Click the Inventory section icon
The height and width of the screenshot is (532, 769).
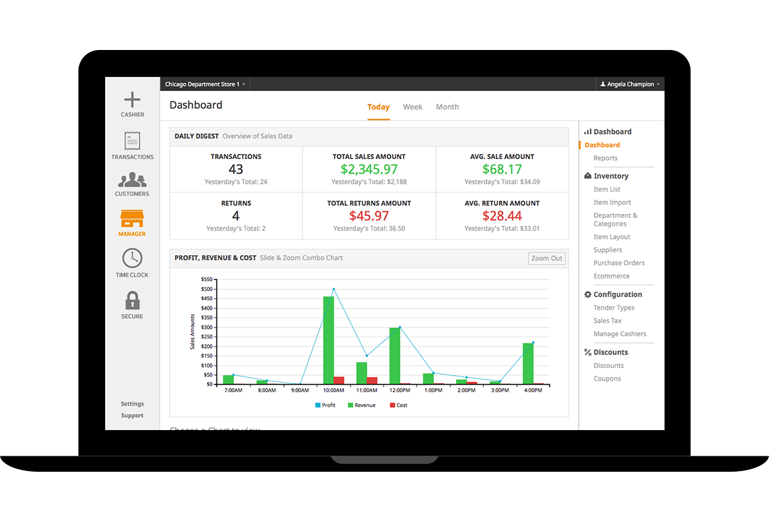(588, 176)
